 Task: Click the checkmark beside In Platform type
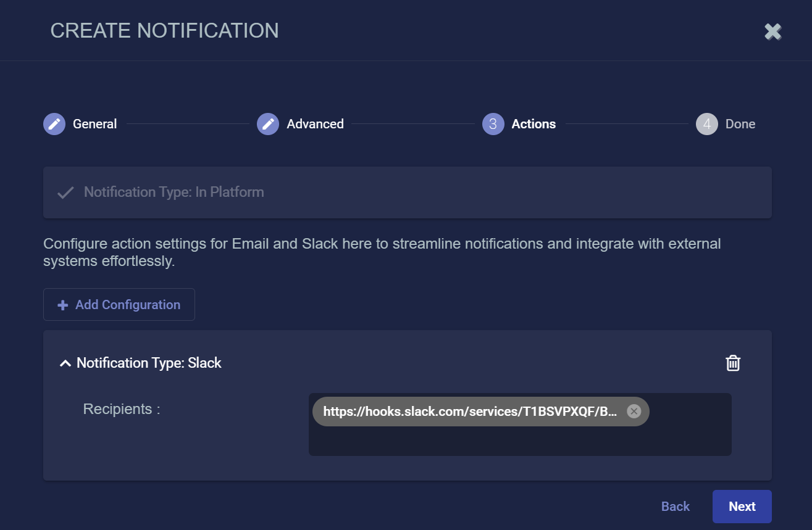pyautogui.click(x=65, y=193)
